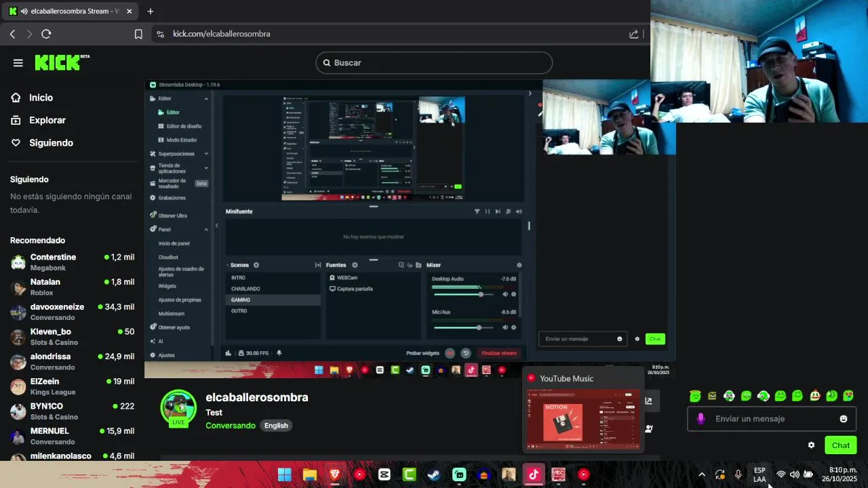868x488 pixels.
Task: Open volume control in system tray
Action: [x=794, y=474]
